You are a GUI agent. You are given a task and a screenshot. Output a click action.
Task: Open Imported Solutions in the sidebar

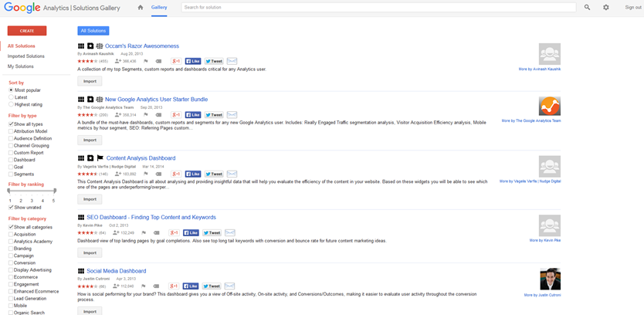(x=26, y=56)
